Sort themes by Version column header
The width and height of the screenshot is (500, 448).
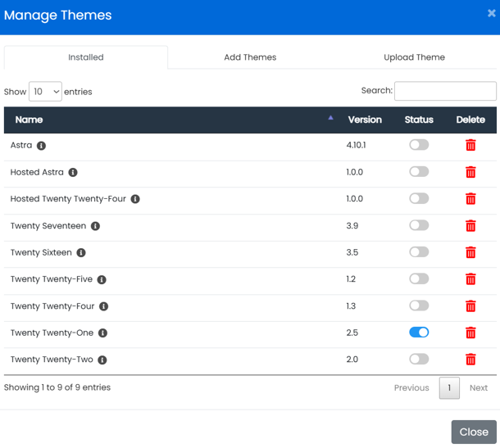365,120
